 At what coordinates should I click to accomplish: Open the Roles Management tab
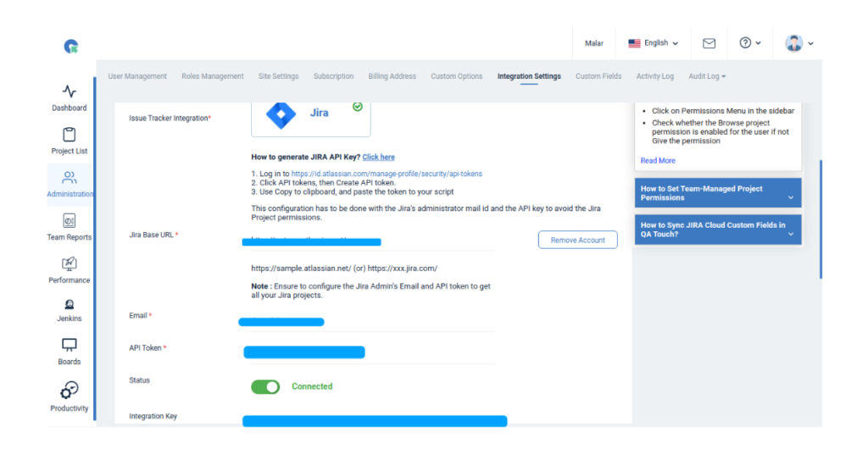point(212,76)
